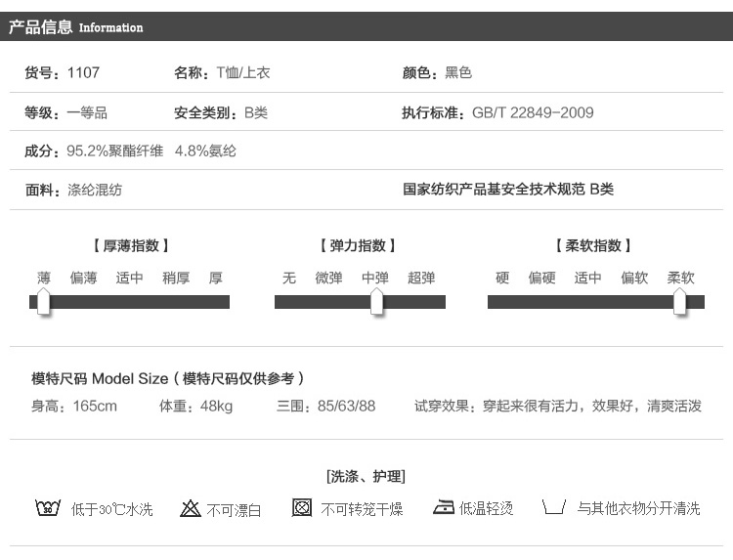Screen dimensions: 733x560
Task: Click the 洗涤、护理 section title
Action: pos(366,477)
